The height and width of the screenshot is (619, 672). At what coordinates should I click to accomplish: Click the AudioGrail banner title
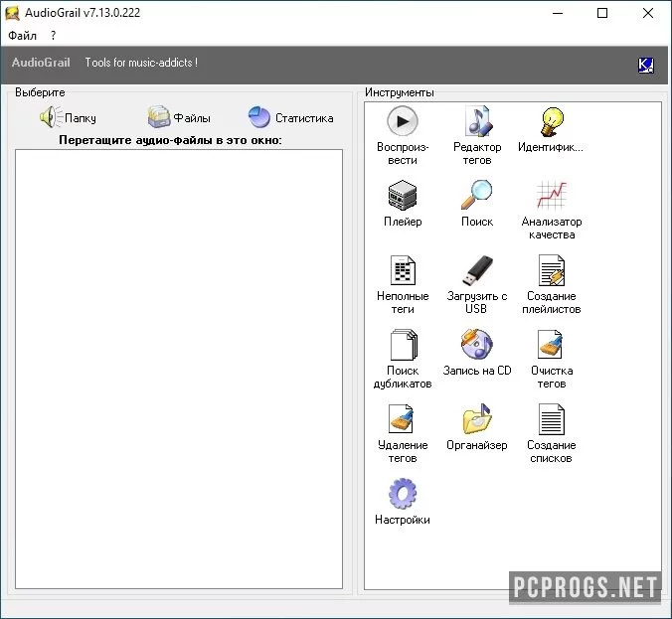[x=41, y=63]
